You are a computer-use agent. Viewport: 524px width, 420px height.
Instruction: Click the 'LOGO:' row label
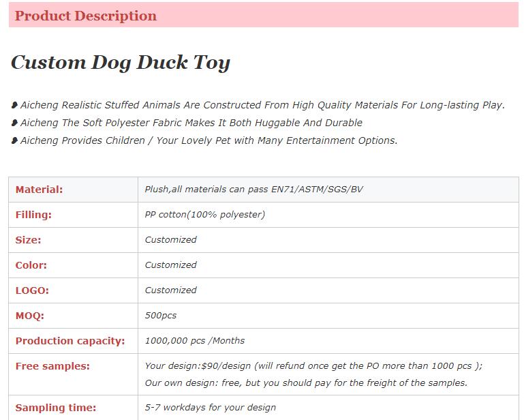32,290
